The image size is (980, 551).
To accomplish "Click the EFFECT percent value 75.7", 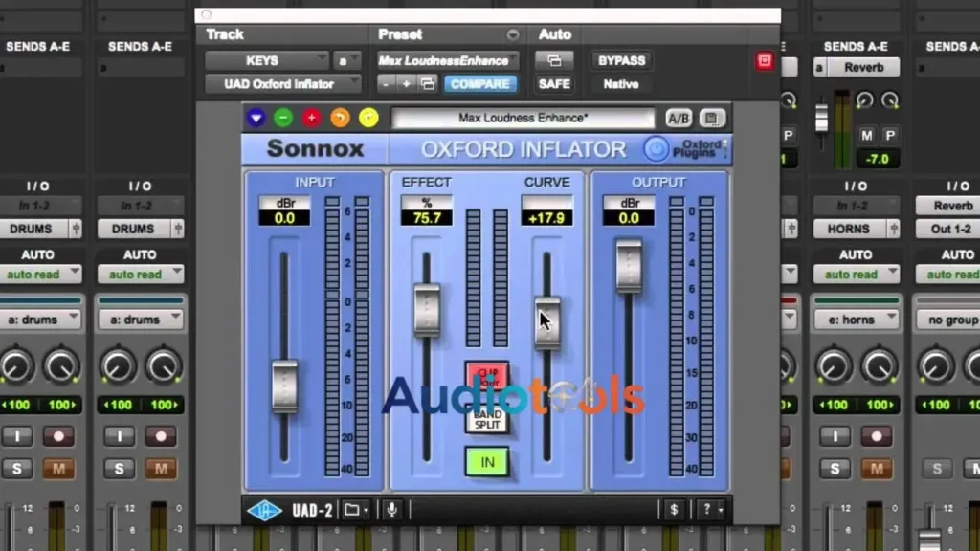I will [x=427, y=218].
